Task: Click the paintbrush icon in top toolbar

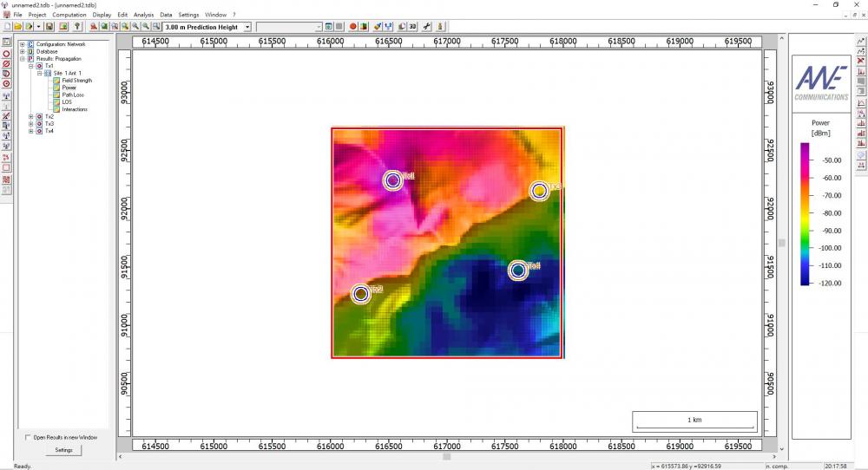Action: 378,27
